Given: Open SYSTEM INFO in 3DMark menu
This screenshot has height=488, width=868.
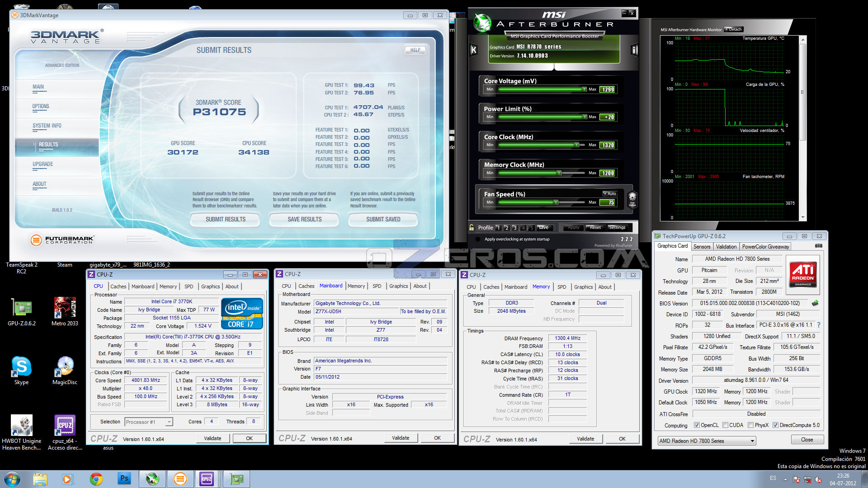Looking at the screenshot, I should 47,126.
